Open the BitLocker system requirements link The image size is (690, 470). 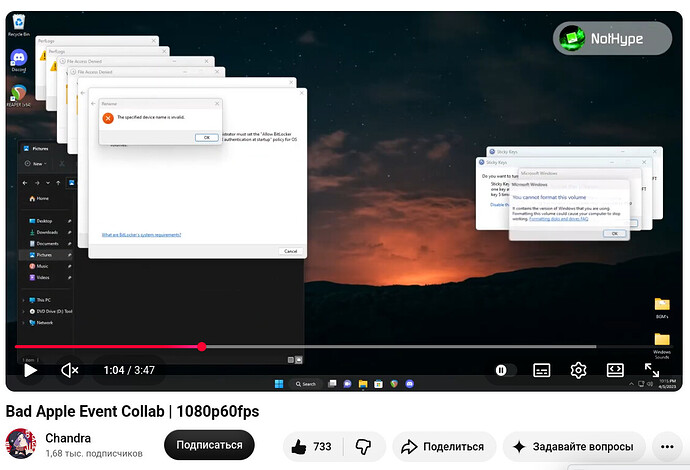(x=141, y=235)
